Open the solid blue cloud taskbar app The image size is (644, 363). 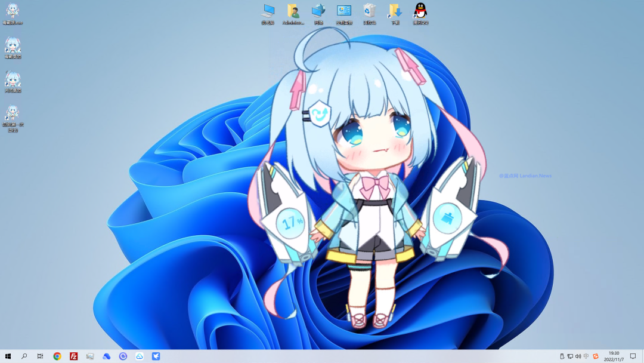tap(106, 356)
